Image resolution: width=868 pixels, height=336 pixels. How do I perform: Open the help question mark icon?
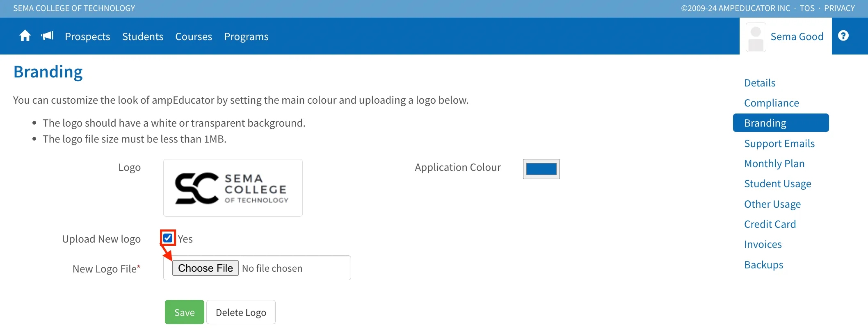pyautogui.click(x=843, y=36)
